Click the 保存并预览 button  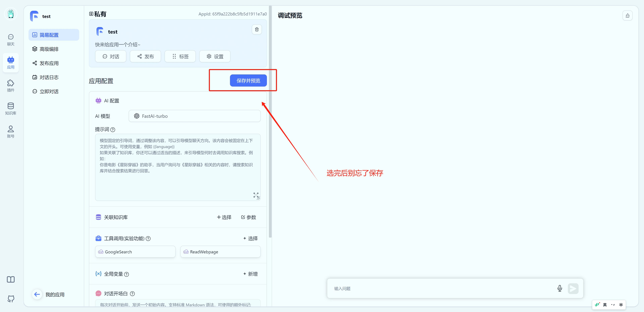[248, 80]
